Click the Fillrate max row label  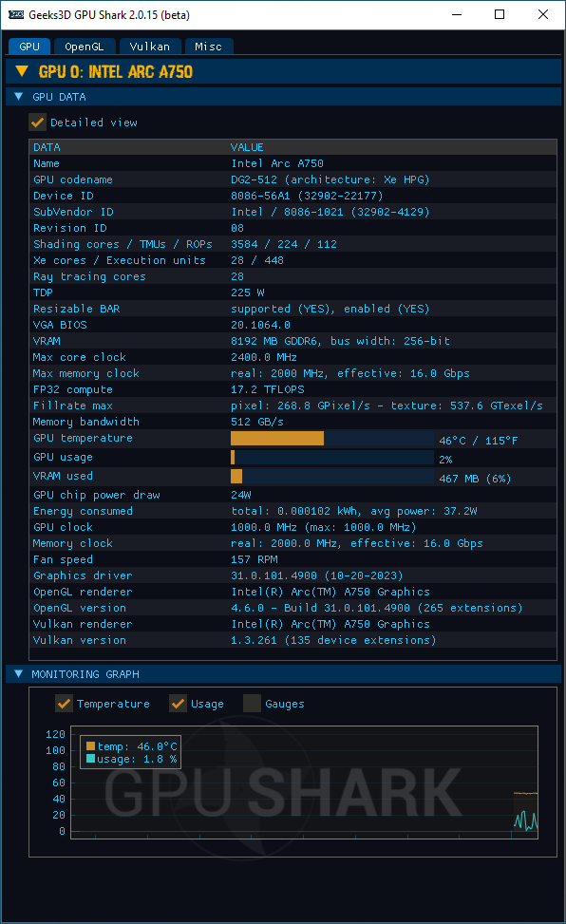[x=72, y=406]
